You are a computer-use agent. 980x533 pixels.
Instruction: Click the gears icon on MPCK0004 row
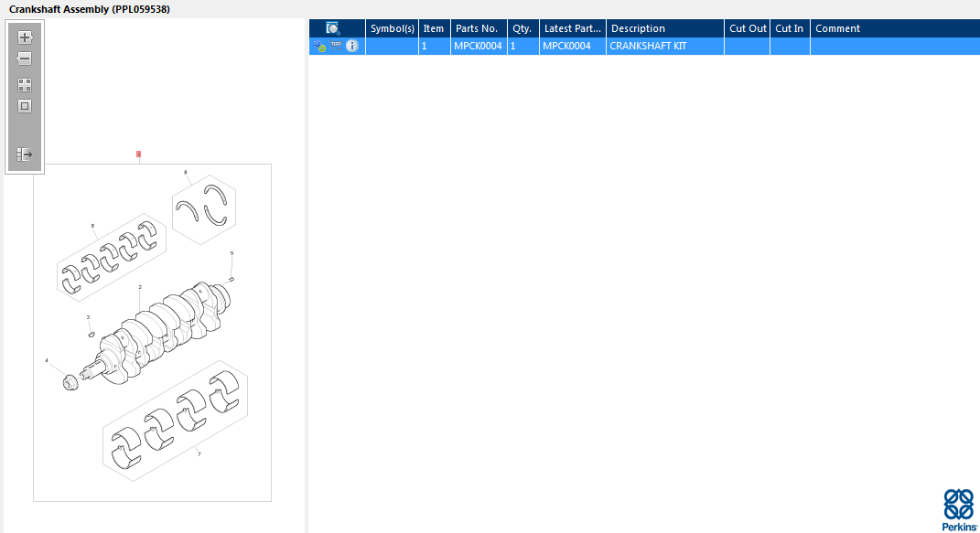click(x=319, y=46)
